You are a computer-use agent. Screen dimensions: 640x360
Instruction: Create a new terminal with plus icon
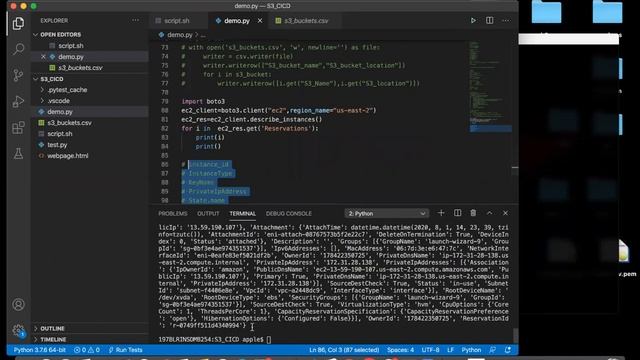[441, 213]
